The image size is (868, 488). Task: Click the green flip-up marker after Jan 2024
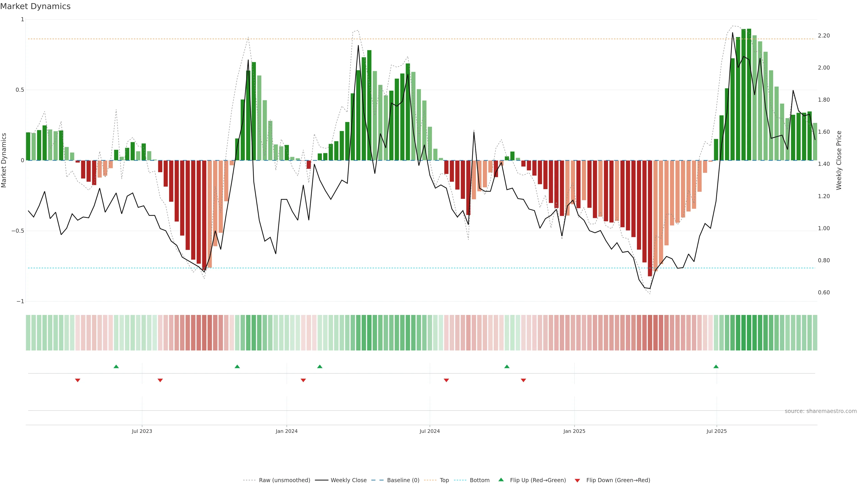[320, 366]
